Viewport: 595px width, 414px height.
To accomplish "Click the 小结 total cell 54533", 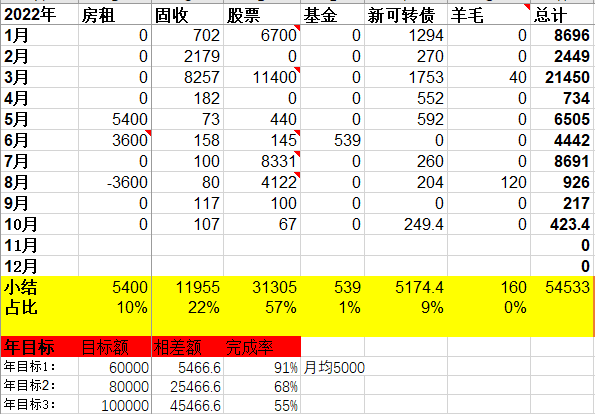I will point(562,287).
